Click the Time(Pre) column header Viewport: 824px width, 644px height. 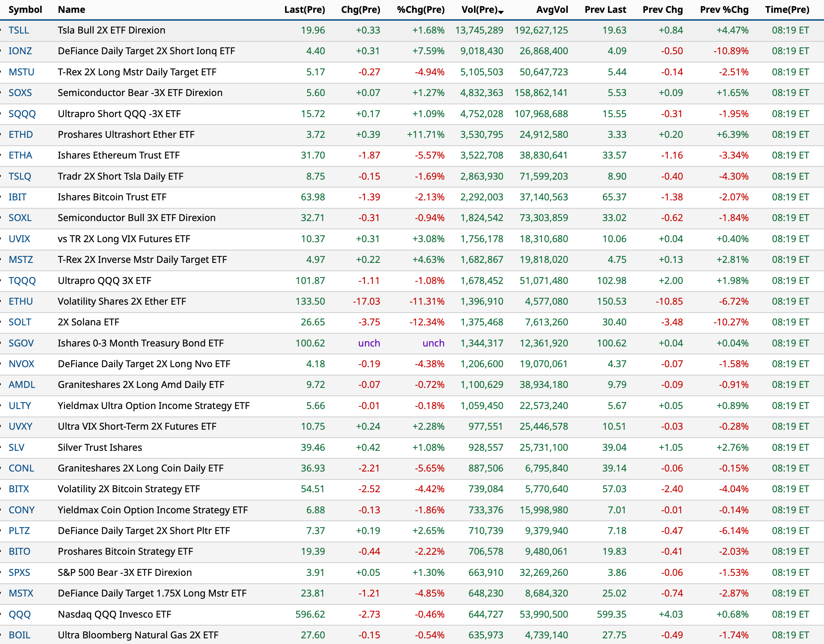[x=787, y=9]
